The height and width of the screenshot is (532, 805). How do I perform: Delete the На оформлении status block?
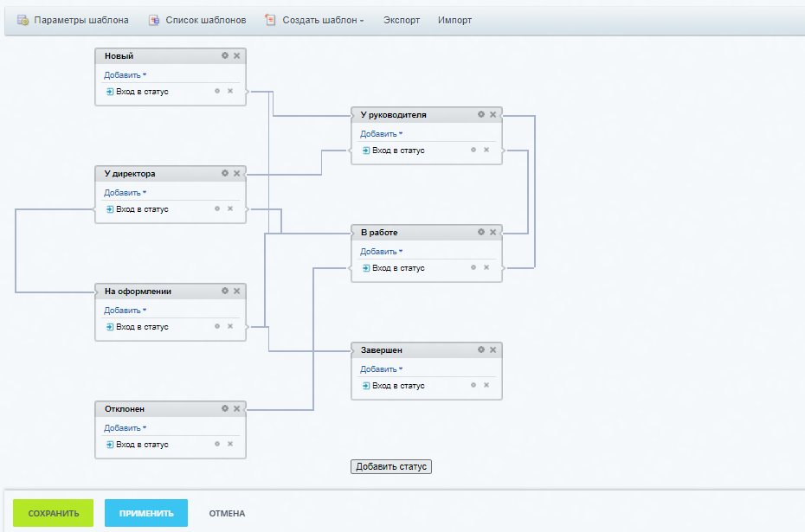[x=236, y=291]
